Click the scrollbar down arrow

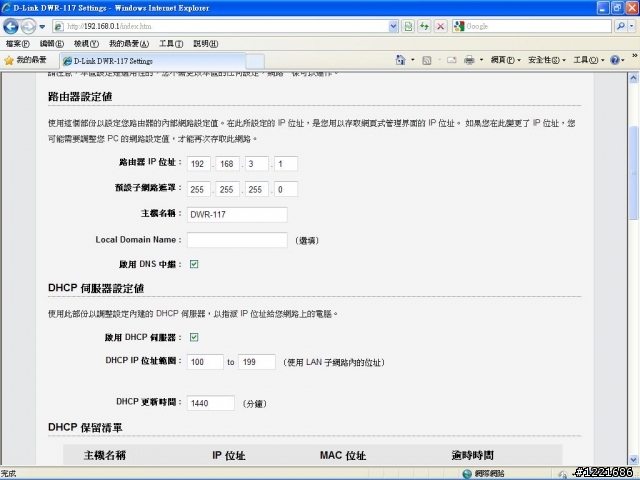click(633, 460)
